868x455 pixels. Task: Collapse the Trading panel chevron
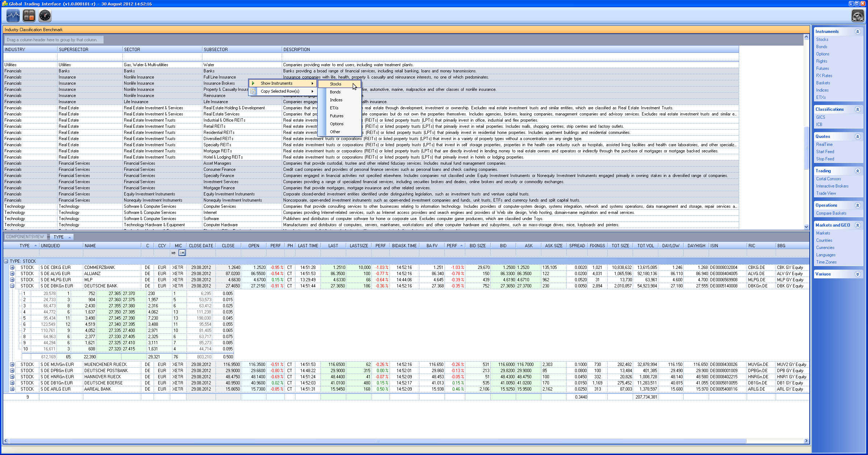[857, 171]
